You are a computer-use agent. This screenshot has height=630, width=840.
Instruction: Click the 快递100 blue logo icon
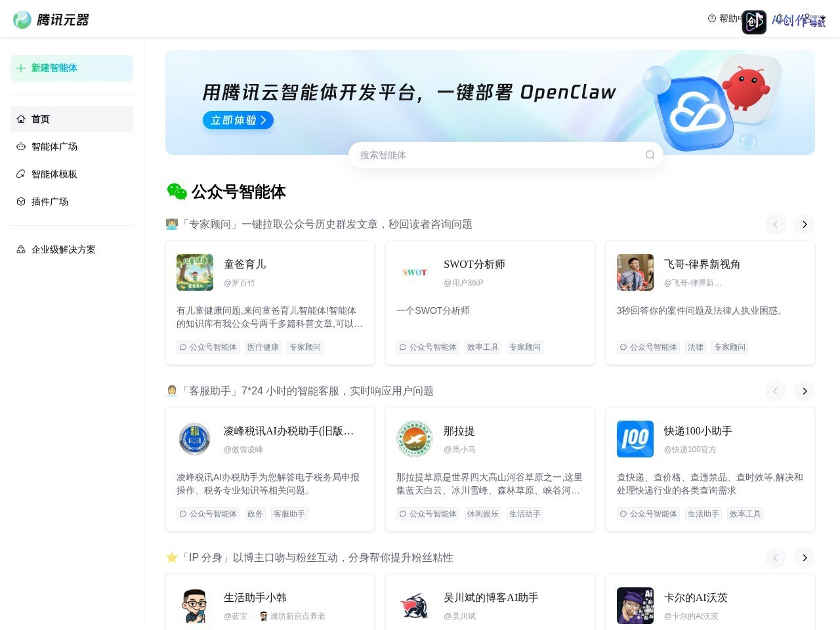point(635,439)
